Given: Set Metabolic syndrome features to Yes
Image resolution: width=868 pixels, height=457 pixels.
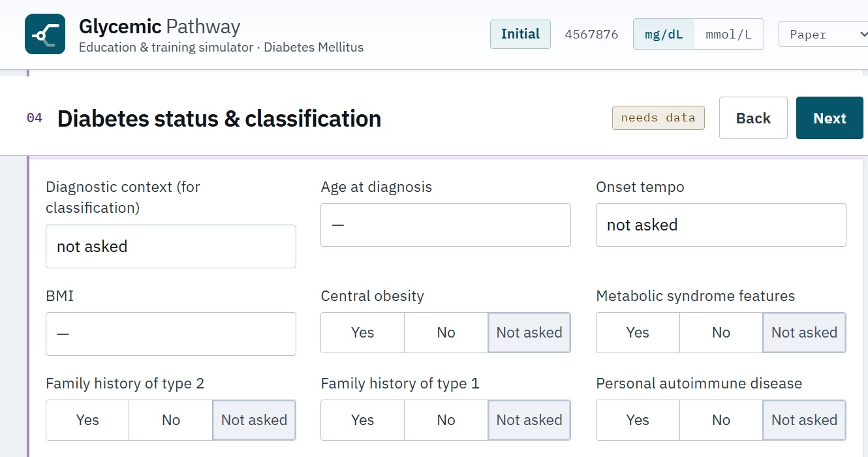Looking at the screenshot, I should click(x=638, y=333).
